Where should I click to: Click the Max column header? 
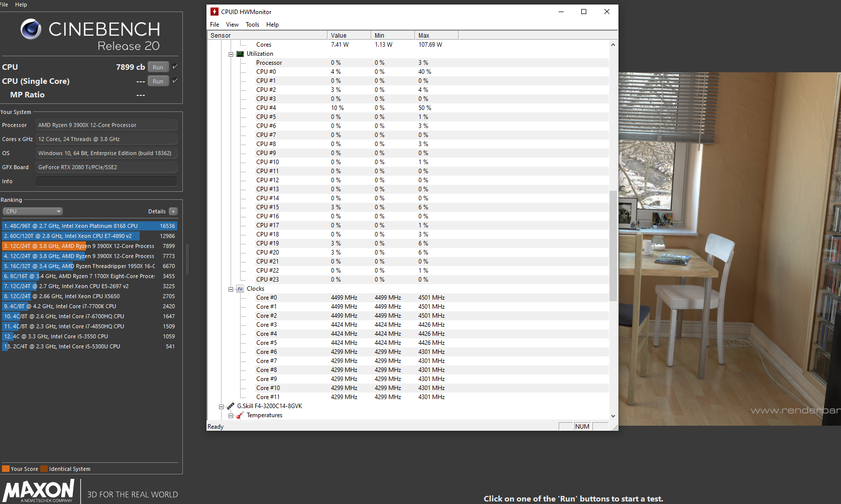point(437,35)
